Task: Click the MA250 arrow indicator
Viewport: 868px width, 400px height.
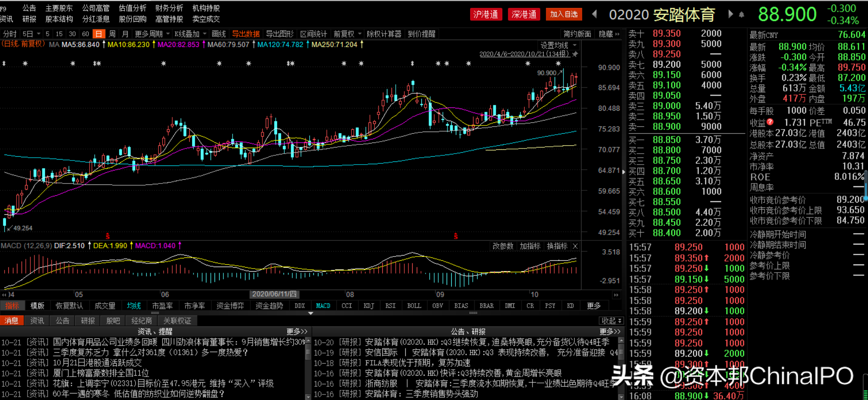Action: pos(362,45)
